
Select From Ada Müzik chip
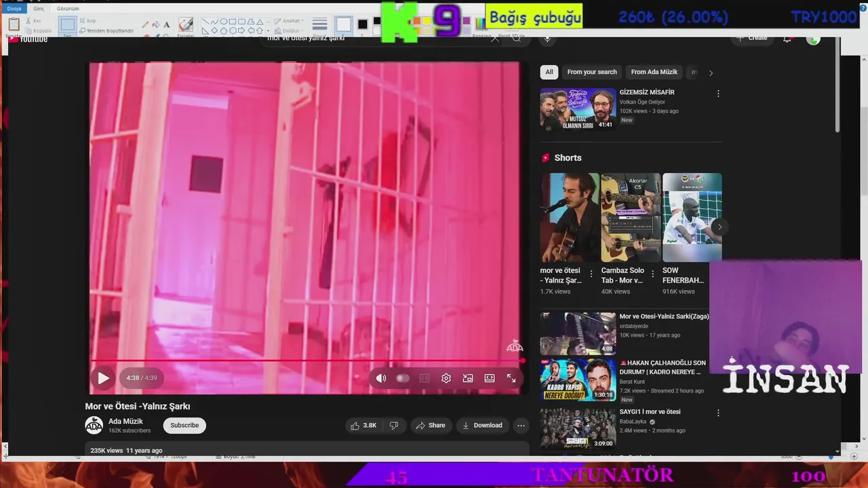(654, 72)
